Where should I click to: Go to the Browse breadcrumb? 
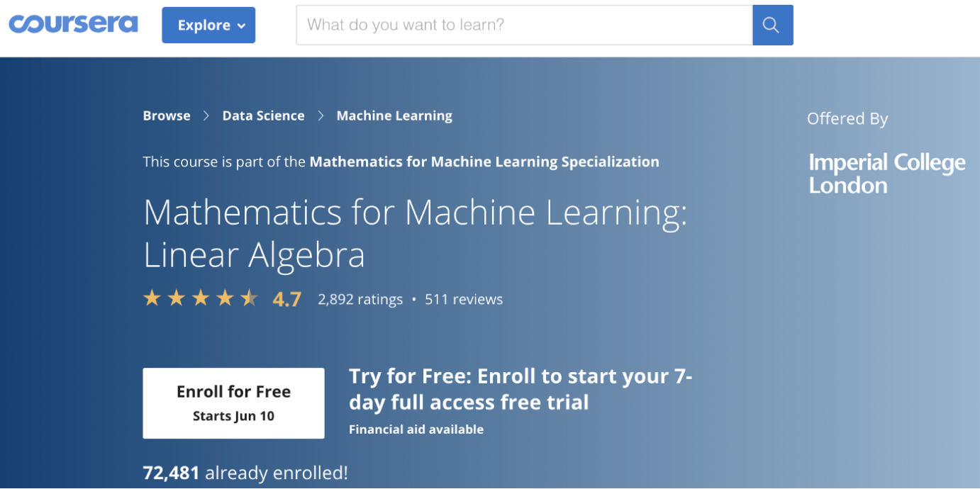click(167, 116)
